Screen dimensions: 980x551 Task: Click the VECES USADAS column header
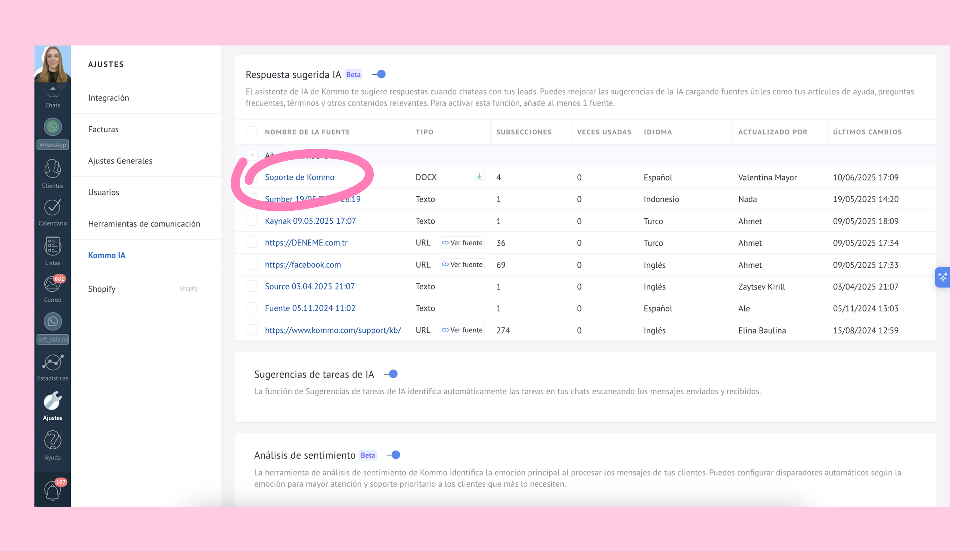tap(604, 132)
